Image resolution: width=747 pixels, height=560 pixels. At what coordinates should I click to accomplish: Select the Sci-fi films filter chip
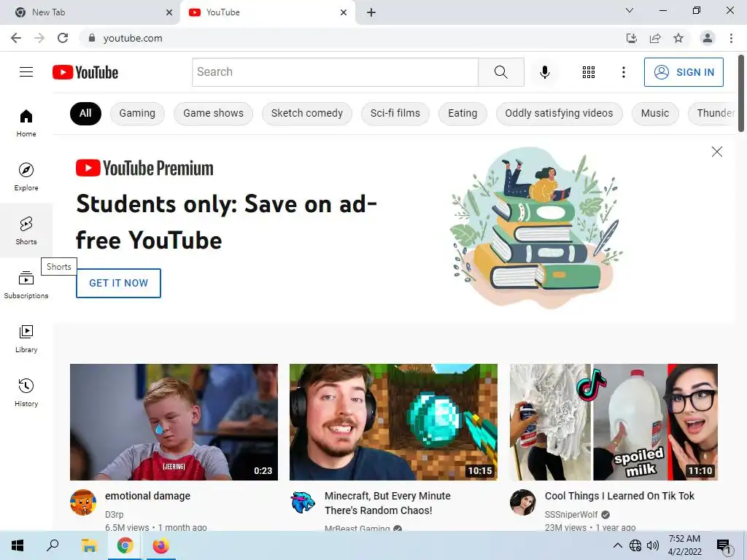[395, 113]
